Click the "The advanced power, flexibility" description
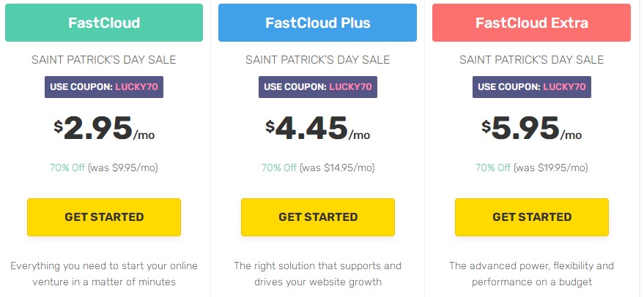This screenshot has height=297, width=644. pyautogui.click(x=531, y=274)
